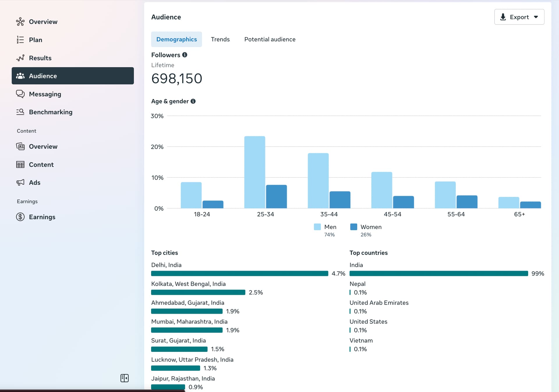The image size is (559, 392).
Task: Click the Plan checklist icon
Action: [x=20, y=40]
